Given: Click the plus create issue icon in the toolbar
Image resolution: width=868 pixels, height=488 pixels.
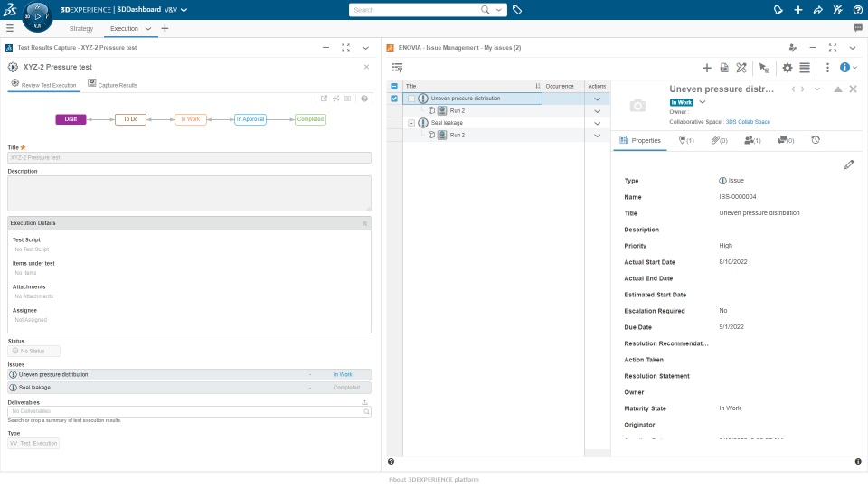Looking at the screenshot, I should tap(706, 68).
